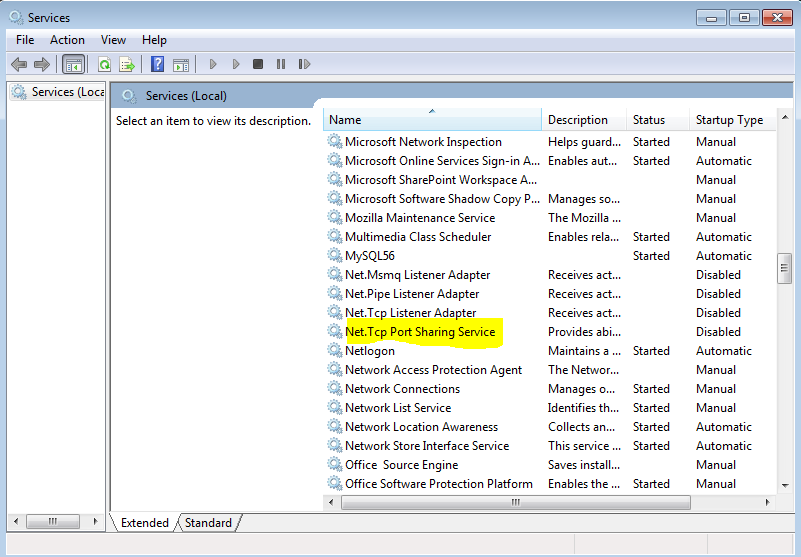Click Automatic startup type of Multimedia Class Scheduler
The height and width of the screenshot is (557, 801).
point(723,237)
